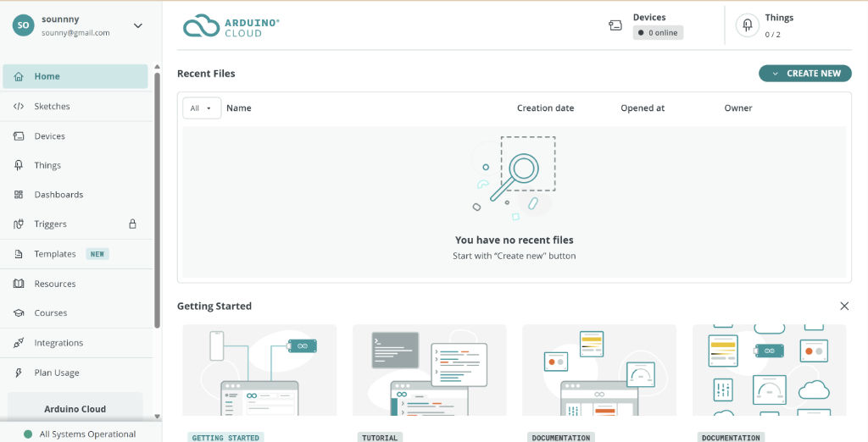The image size is (868, 442).
Task: Sort by the Name column header
Action: (x=238, y=108)
